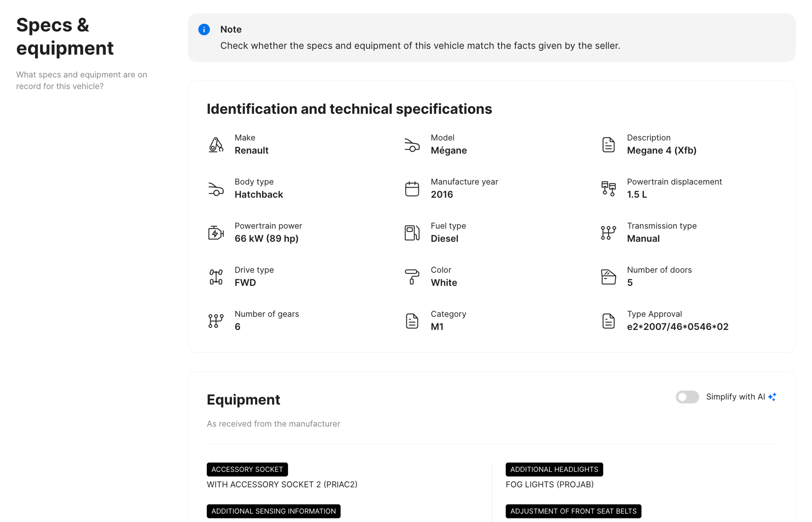
Task: Click the Manufacture year calendar icon
Action: coord(412,189)
